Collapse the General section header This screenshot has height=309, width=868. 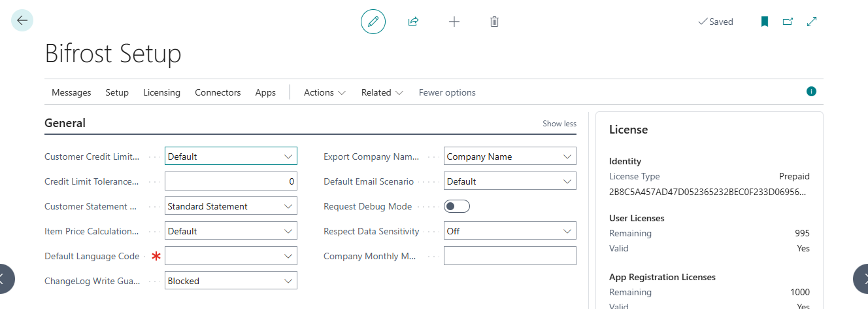pyautogui.click(x=65, y=123)
